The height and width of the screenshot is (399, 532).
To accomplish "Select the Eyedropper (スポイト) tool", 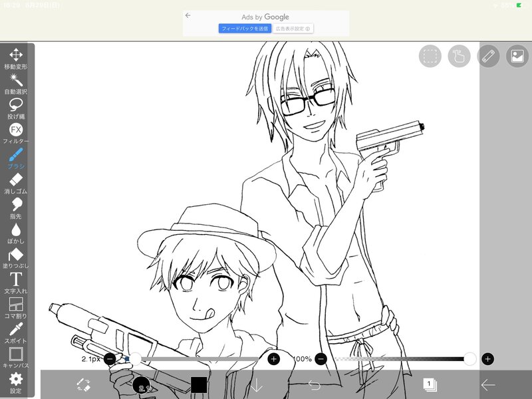I will pyautogui.click(x=15, y=333).
